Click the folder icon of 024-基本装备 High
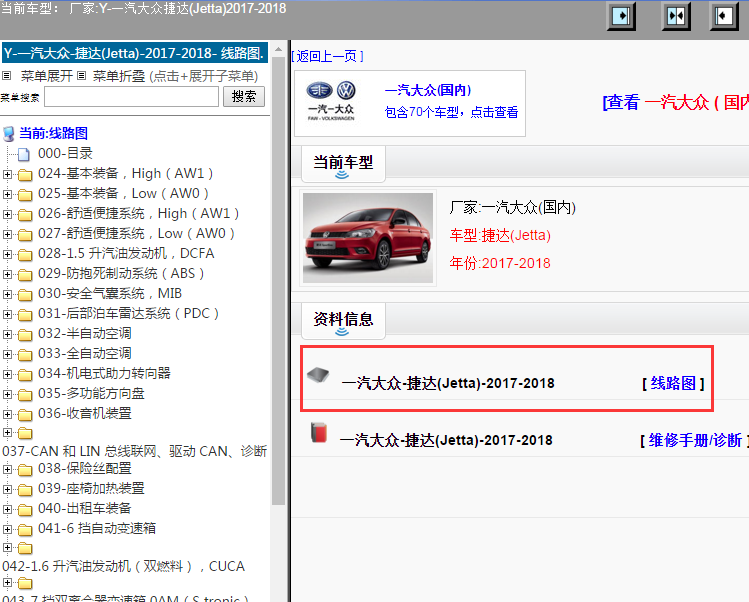 (25, 174)
